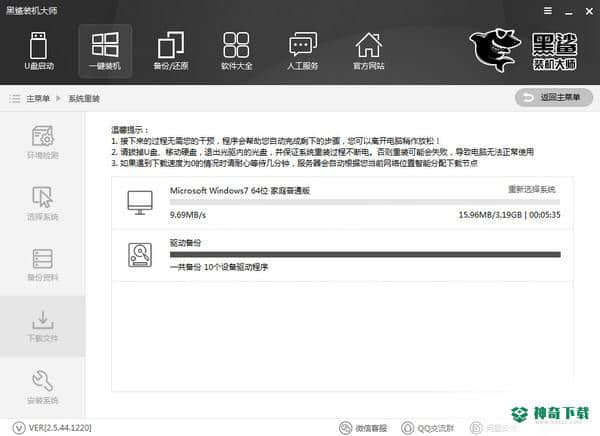Image resolution: width=600 pixels, height=436 pixels.
Task: Click 温馨提示 heading text
Action: coord(129,130)
